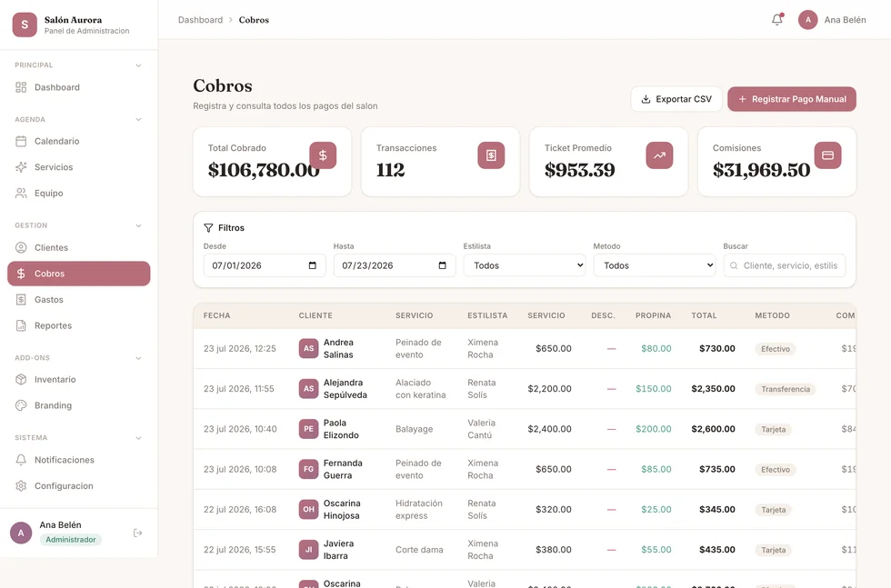This screenshot has width=891, height=588.
Task: Open the Estilista filter dropdown
Action: pyautogui.click(x=525, y=265)
